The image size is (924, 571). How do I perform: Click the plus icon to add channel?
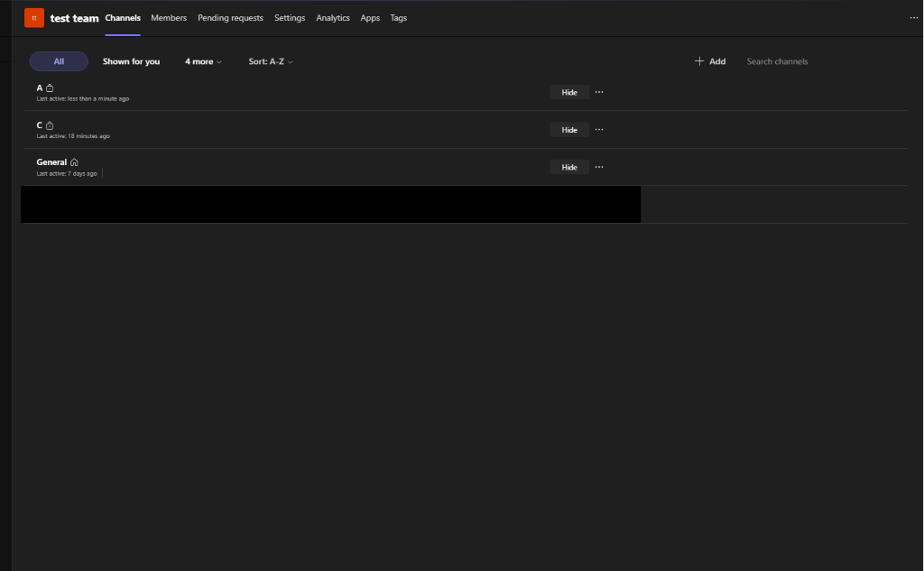click(699, 61)
